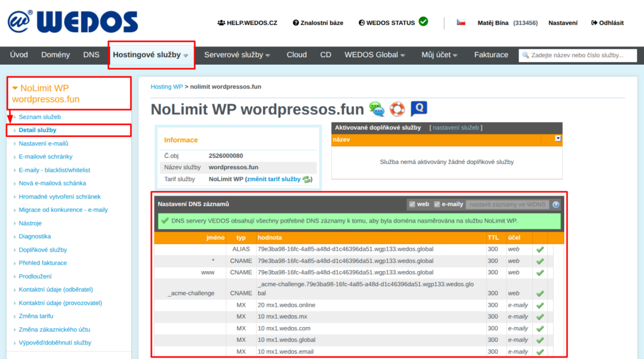Open the Cloud menu item
The image size is (644, 359).
click(297, 55)
